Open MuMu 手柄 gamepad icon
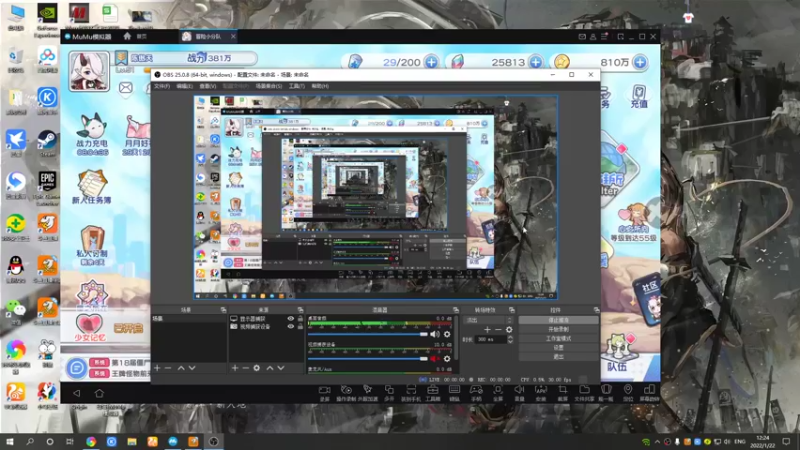800x450 pixels. coord(476,393)
